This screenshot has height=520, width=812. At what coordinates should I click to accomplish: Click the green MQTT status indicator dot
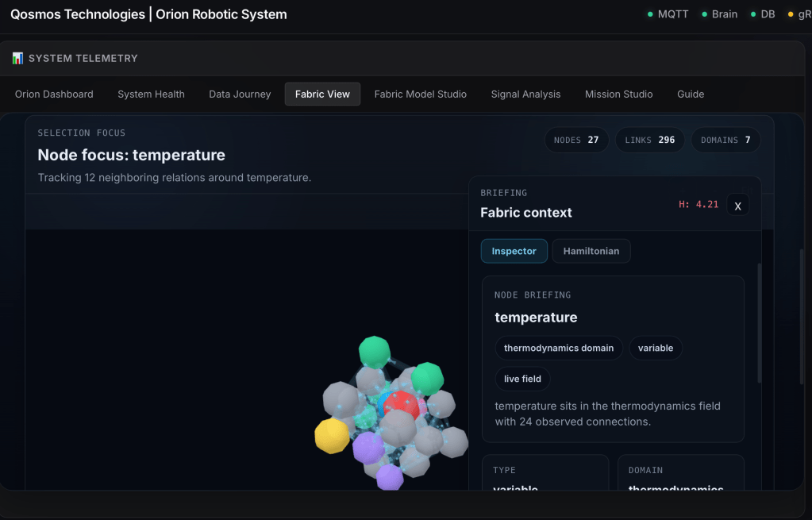point(652,13)
